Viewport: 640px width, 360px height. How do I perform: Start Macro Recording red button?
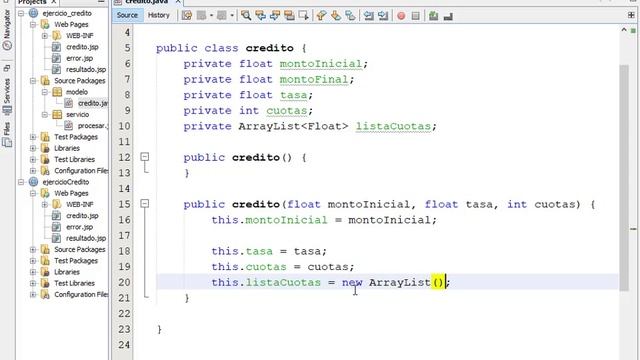[x=401, y=16]
